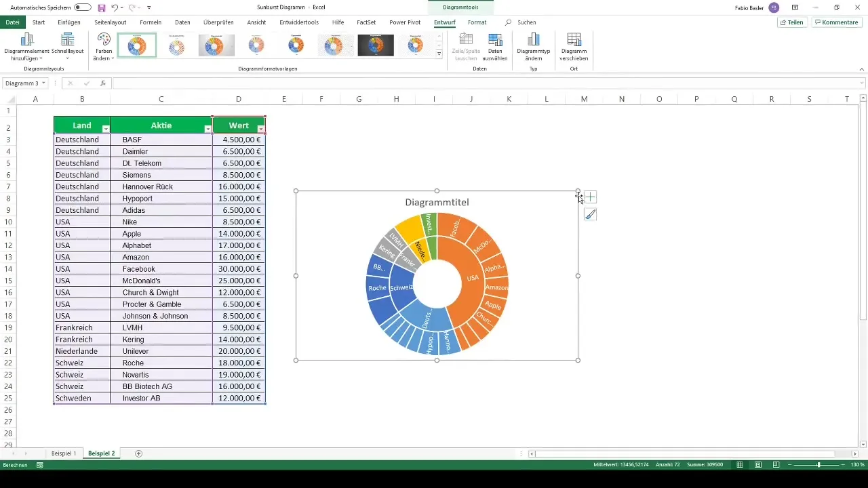
Task: Open Undo history dropdown arrow
Action: [x=122, y=7]
